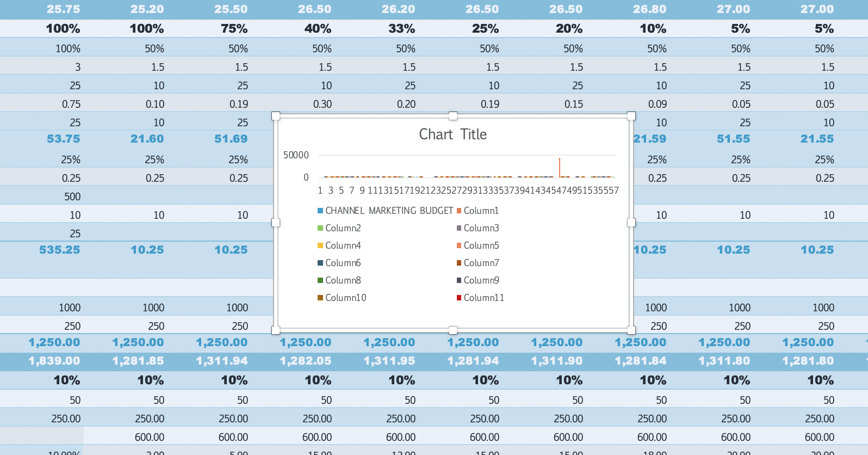Click the Column6 legend entry
The width and height of the screenshot is (868, 455).
[x=343, y=263]
